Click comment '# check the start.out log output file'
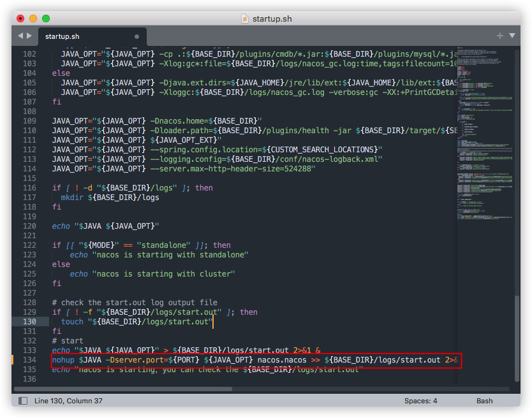 click(x=135, y=303)
